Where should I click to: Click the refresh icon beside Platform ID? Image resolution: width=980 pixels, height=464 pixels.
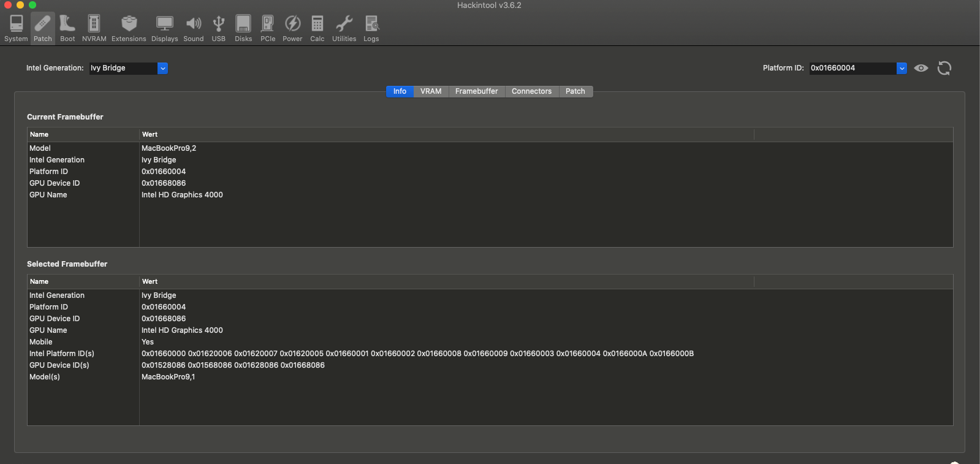(944, 68)
